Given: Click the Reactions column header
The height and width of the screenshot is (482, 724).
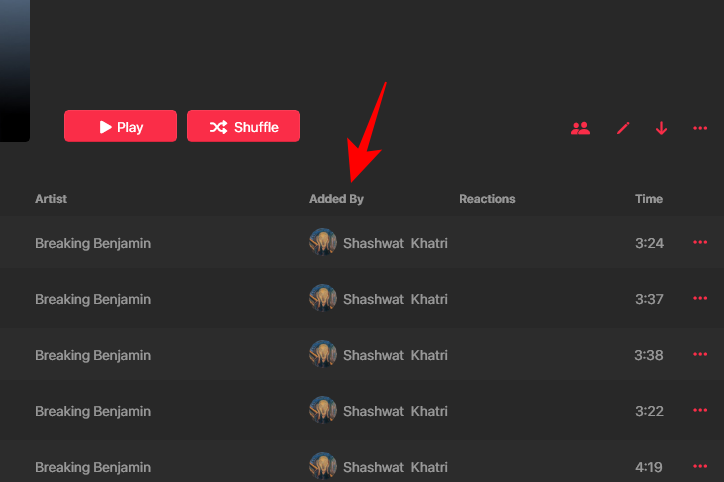Looking at the screenshot, I should pos(487,199).
